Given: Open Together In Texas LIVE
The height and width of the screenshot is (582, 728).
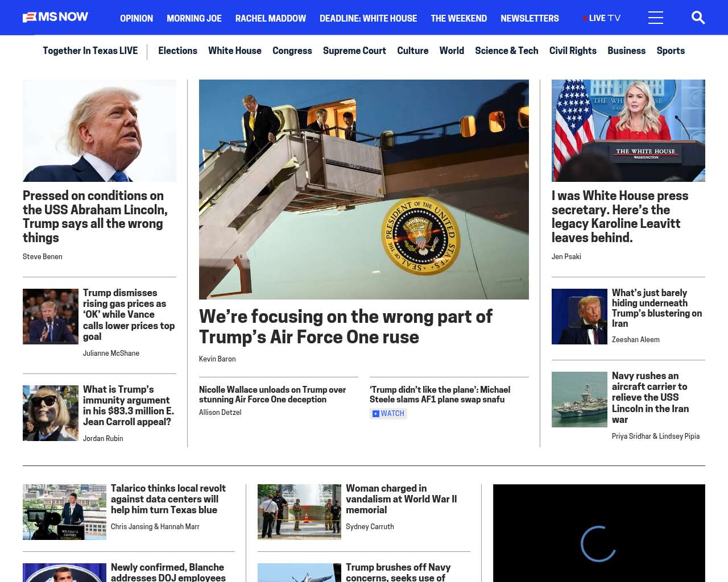Looking at the screenshot, I should 90,51.
